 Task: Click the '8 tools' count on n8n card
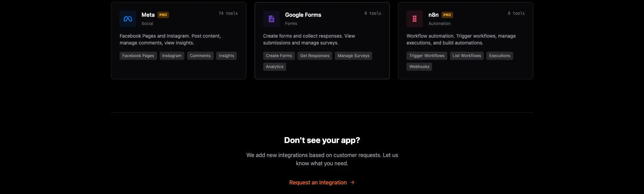516,13
